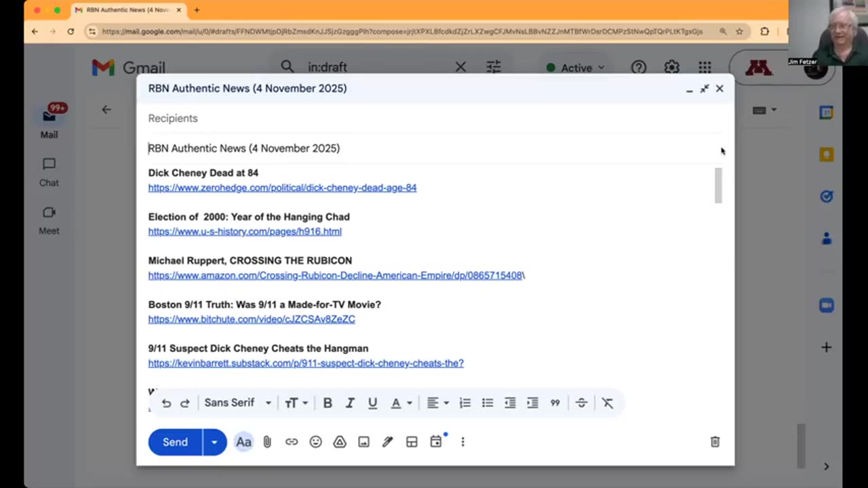Clear the in:draft search query
Screen dimensions: 868x488
(x=460, y=66)
